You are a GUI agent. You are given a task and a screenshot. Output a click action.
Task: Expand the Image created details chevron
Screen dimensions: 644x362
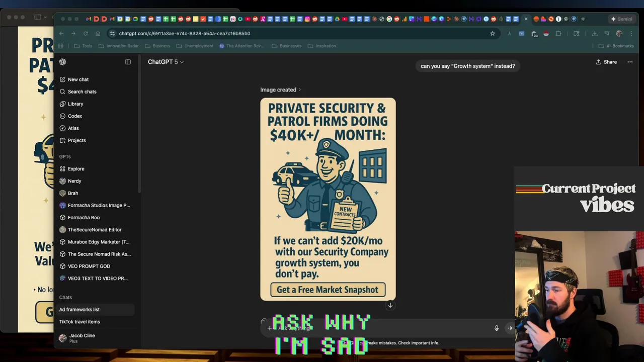tap(300, 90)
